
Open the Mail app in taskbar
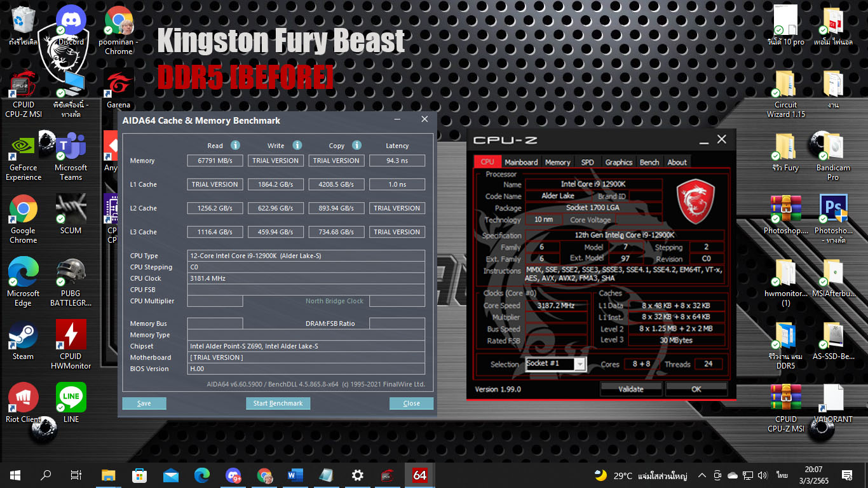point(171,475)
